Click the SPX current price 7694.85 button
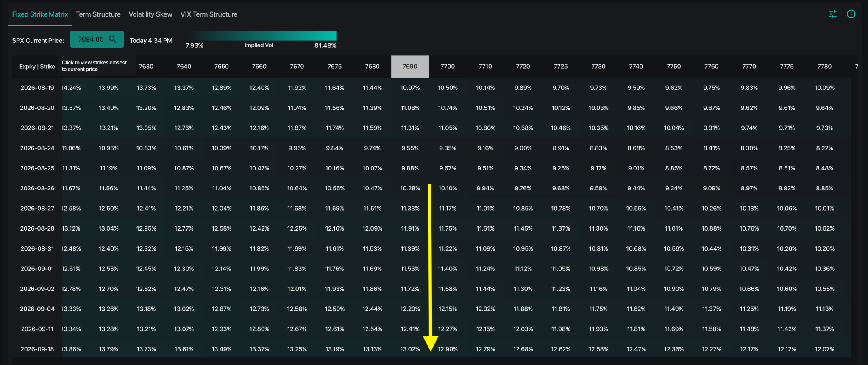The image size is (868, 365). 97,39
